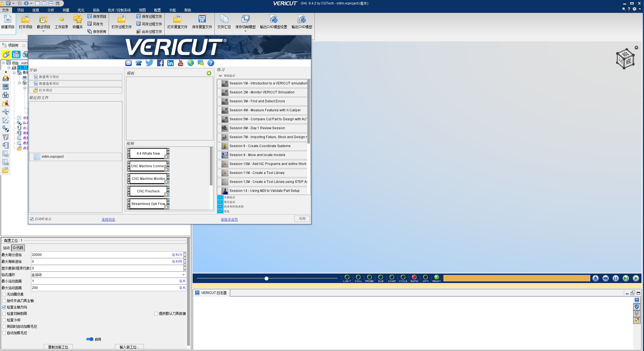Uncheck the show-at-startup checkbox
The image size is (644, 351).
pyautogui.click(x=32, y=219)
